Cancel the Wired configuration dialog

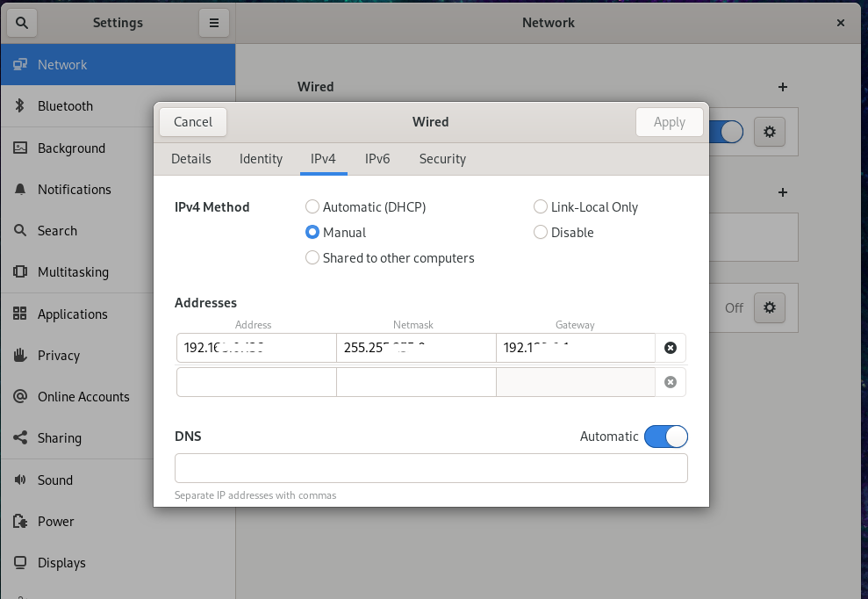(192, 122)
